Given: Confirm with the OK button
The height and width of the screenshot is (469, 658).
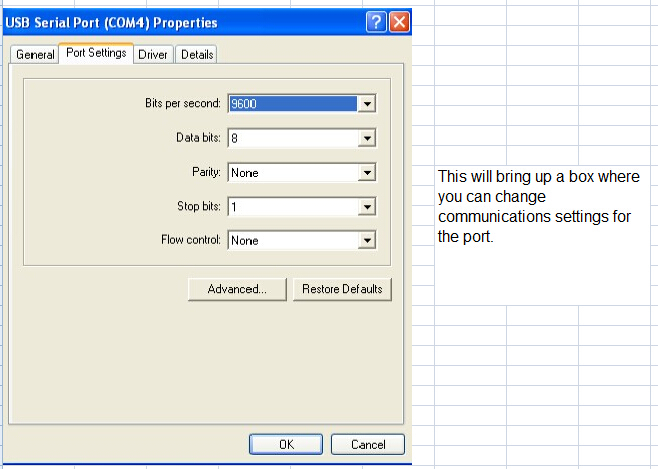Looking at the screenshot, I should 286,444.
